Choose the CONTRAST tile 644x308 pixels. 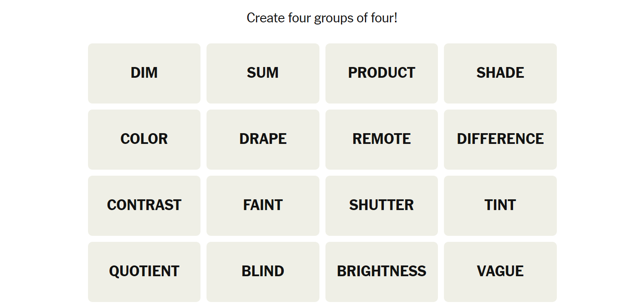point(144,205)
